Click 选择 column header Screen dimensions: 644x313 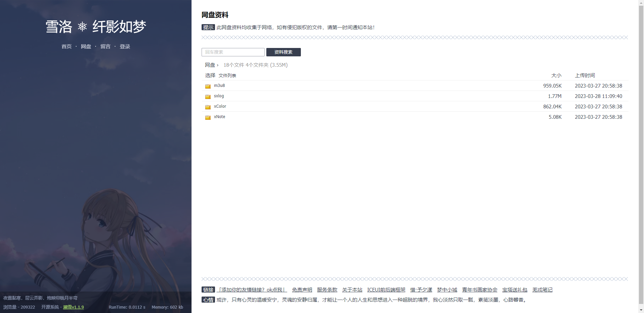(x=210, y=75)
